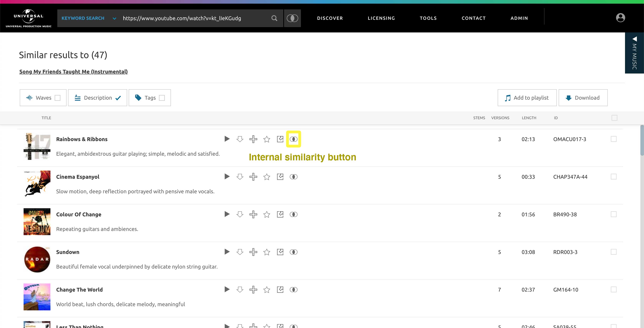
Task: Download Change The World via arrow icon
Action: pos(240,289)
